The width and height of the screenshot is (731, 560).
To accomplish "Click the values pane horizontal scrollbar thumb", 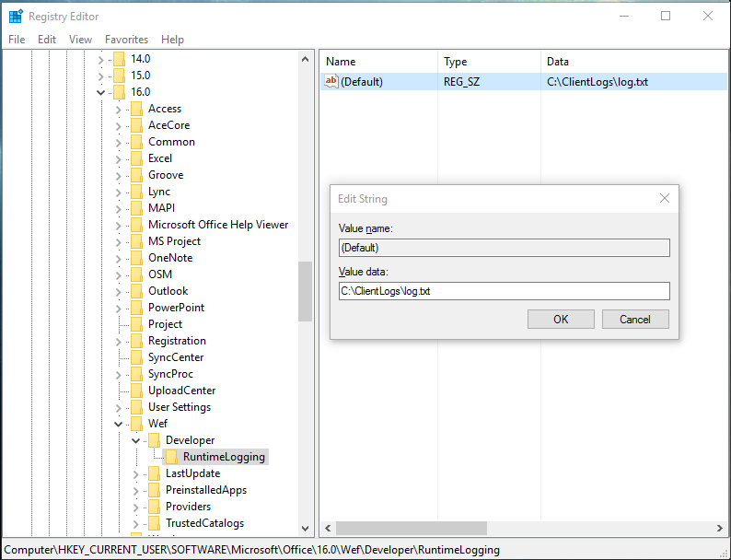I will tap(412, 529).
